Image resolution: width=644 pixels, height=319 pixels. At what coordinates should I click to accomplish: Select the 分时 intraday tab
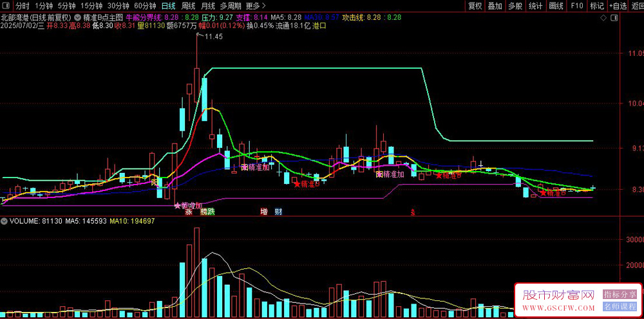(x=23, y=6)
